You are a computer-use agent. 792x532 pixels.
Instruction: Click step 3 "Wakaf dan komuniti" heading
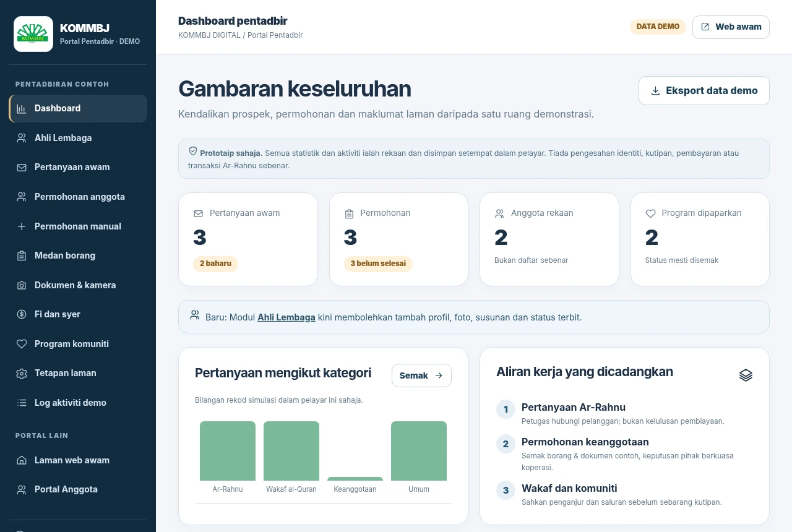[x=569, y=489]
